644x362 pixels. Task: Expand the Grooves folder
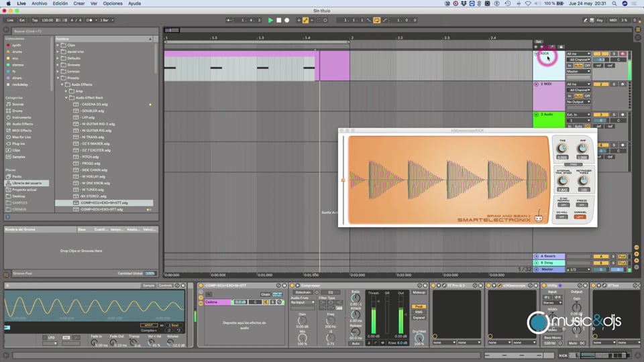pos(58,65)
